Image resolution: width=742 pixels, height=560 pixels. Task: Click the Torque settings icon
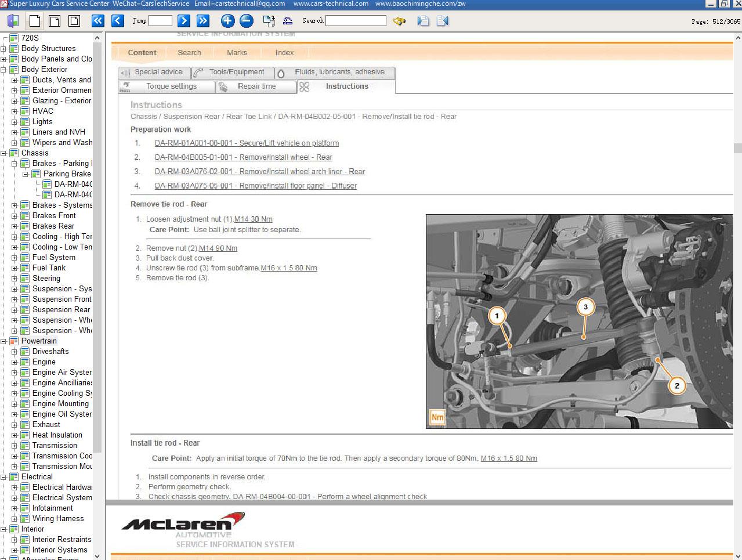126,86
